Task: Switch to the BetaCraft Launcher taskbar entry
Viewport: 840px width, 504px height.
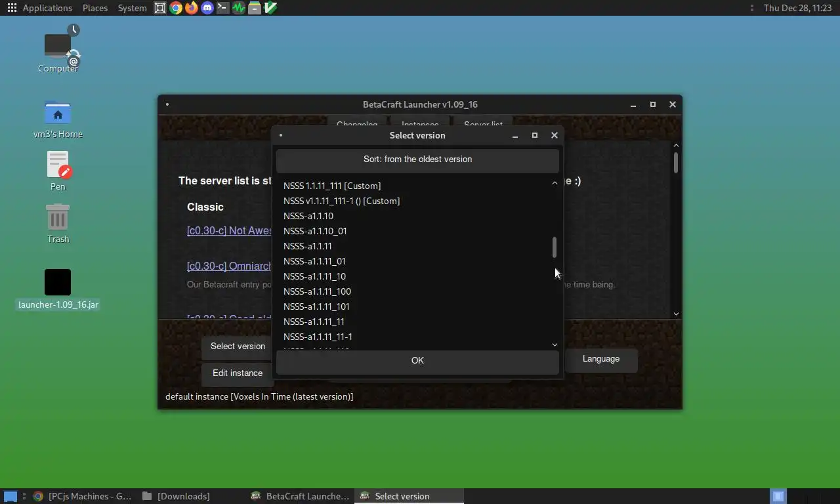Action: coord(301,496)
